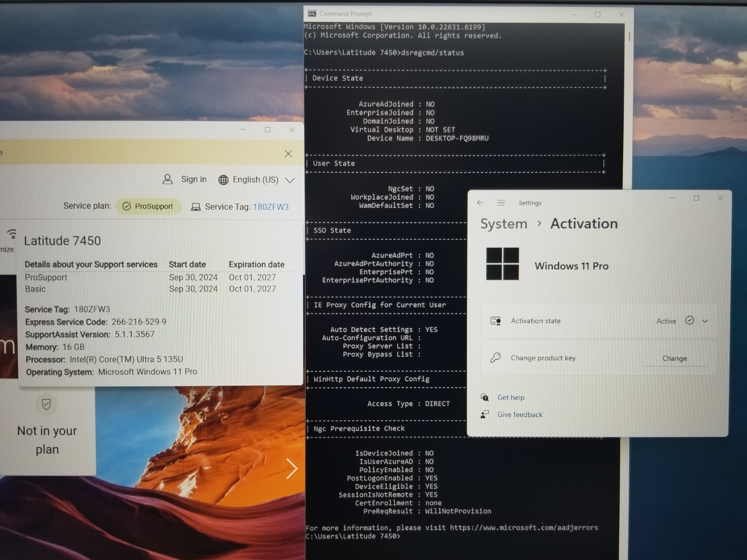Open the English (US) language dropdown
Screen dimensions: 747x560
click(x=256, y=180)
